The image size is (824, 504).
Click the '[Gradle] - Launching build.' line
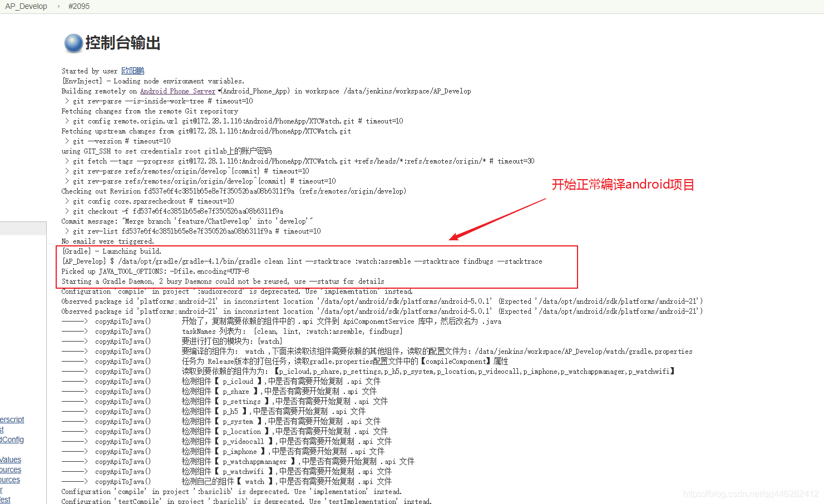(112, 251)
